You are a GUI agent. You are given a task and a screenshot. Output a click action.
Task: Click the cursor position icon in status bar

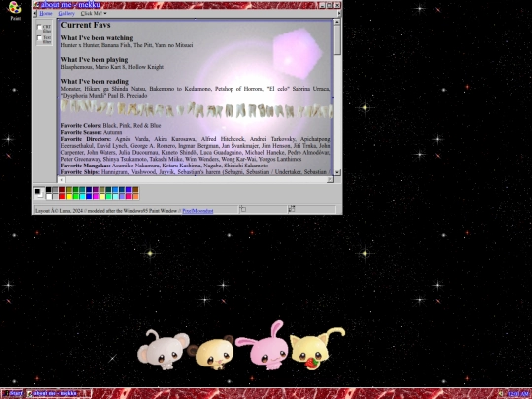coord(243,209)
